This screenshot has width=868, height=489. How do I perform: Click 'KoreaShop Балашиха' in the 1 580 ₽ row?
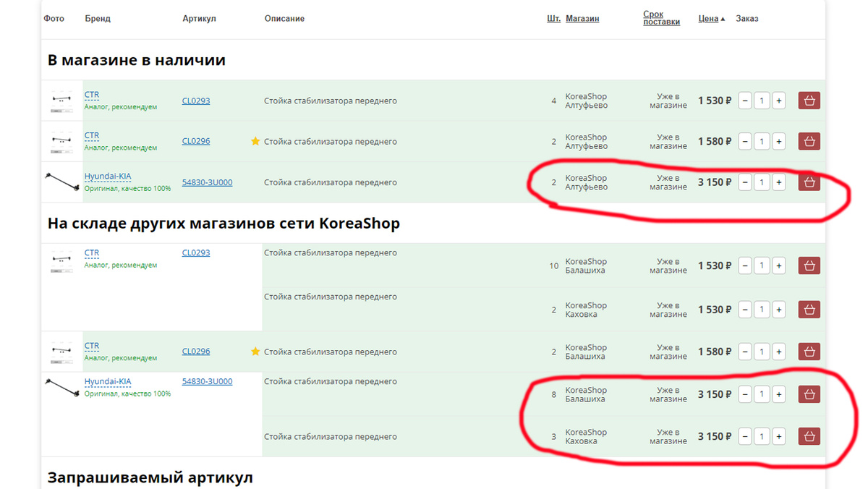586,352
